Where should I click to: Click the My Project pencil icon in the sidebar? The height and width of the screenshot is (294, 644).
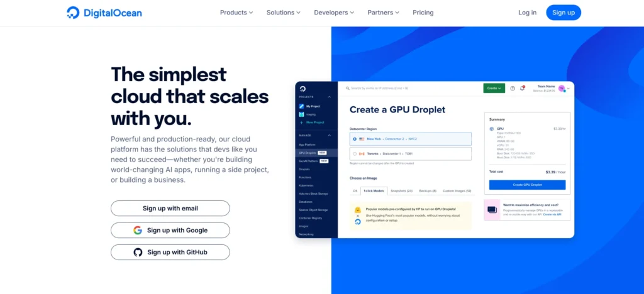pos(301,106)
